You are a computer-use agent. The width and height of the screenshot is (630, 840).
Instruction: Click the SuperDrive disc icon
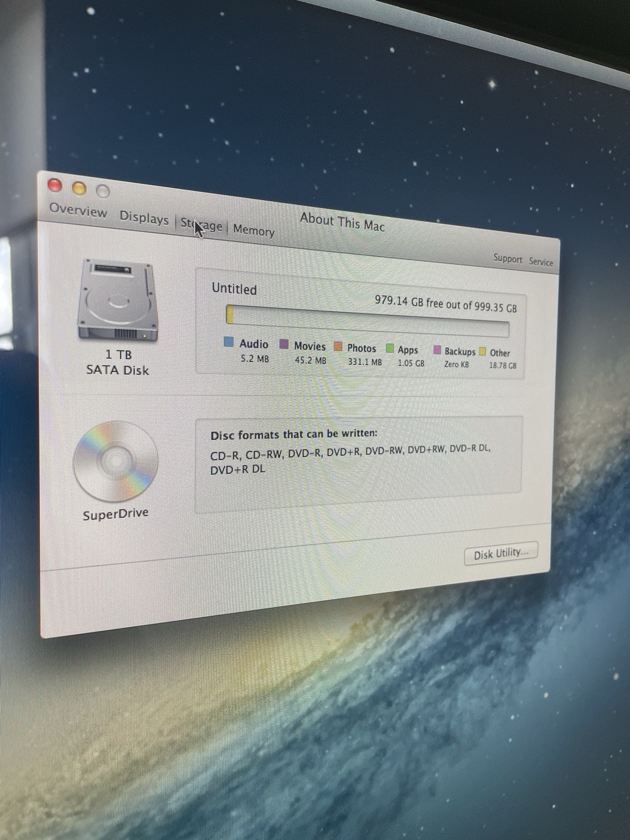tap(115, 461)
